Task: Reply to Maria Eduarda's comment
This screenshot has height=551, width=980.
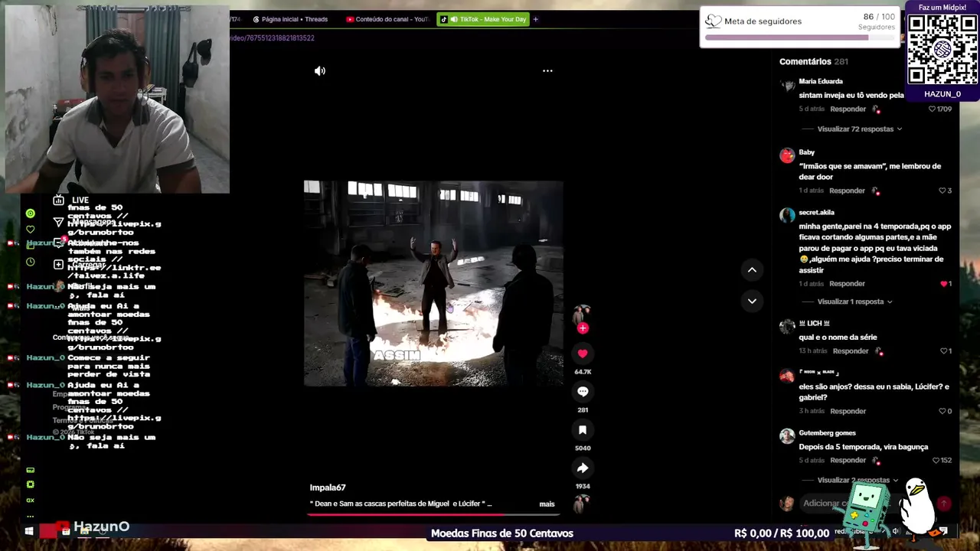Action: tap(848, 109)
